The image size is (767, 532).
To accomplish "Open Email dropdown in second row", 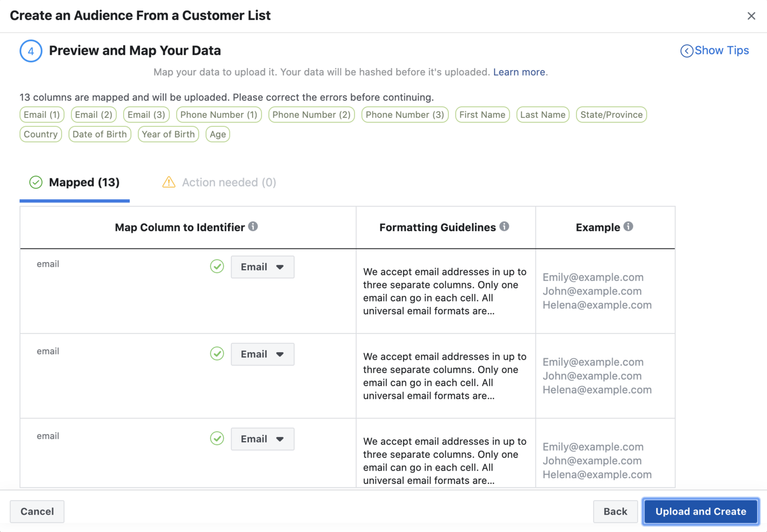I will coord(262,354).
